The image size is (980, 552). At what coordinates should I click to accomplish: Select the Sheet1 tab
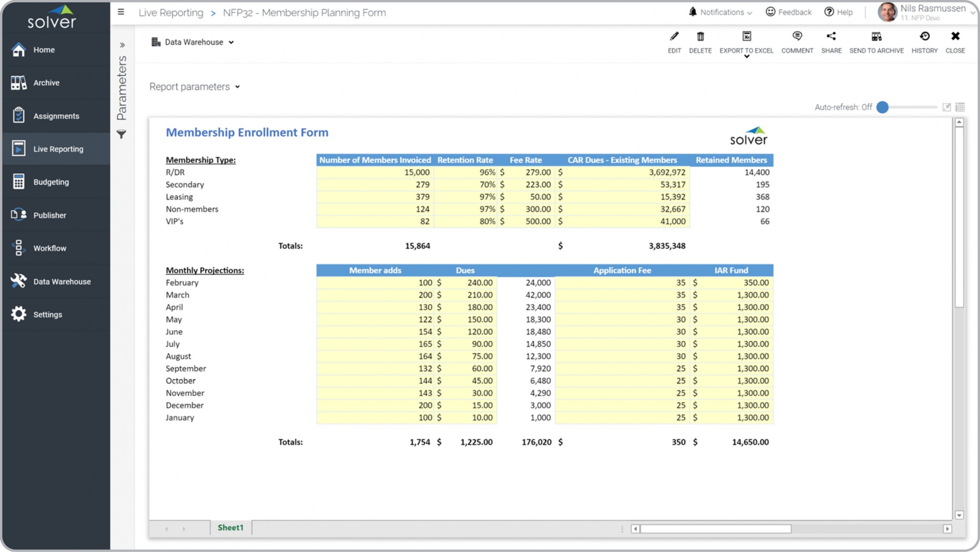tap(230, 528)
